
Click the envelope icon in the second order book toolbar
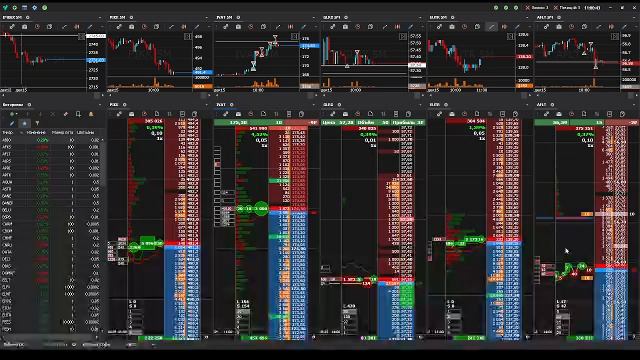click(x=131, y=114)
